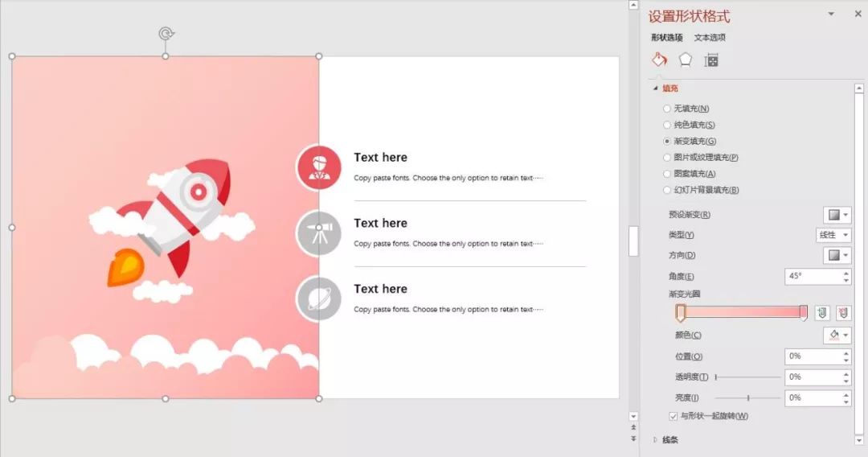
Task: Click the 亮度 0% input field
Action: click(x=813, y=397)
